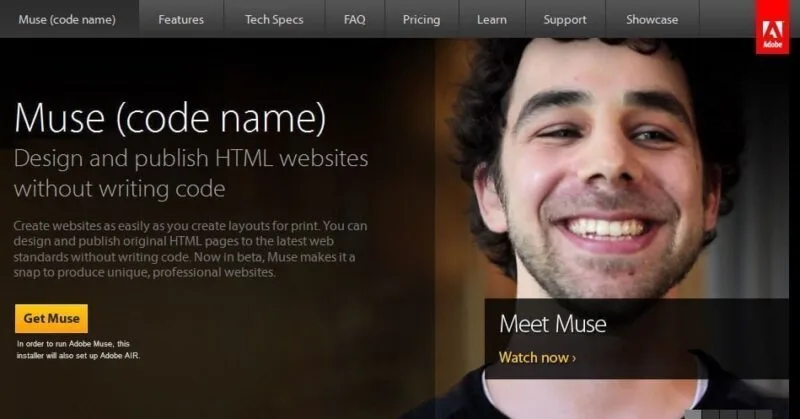Go to the Features page

click(181, 19)
